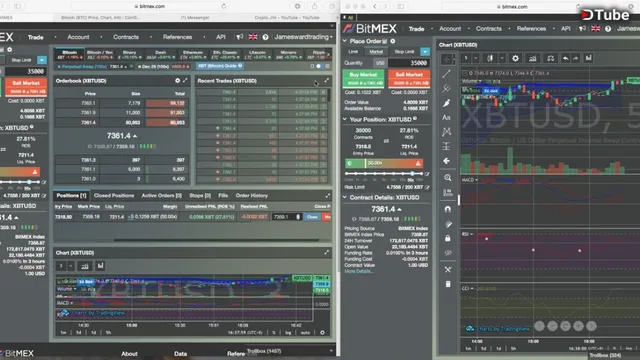
Task: Click the magnet mode icon in chart sidebar
Action: click(448, 209)
